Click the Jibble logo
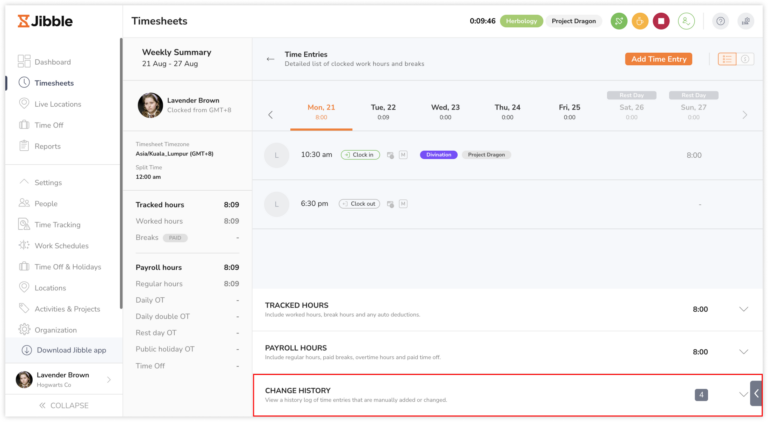 click(x=45, y=21)
